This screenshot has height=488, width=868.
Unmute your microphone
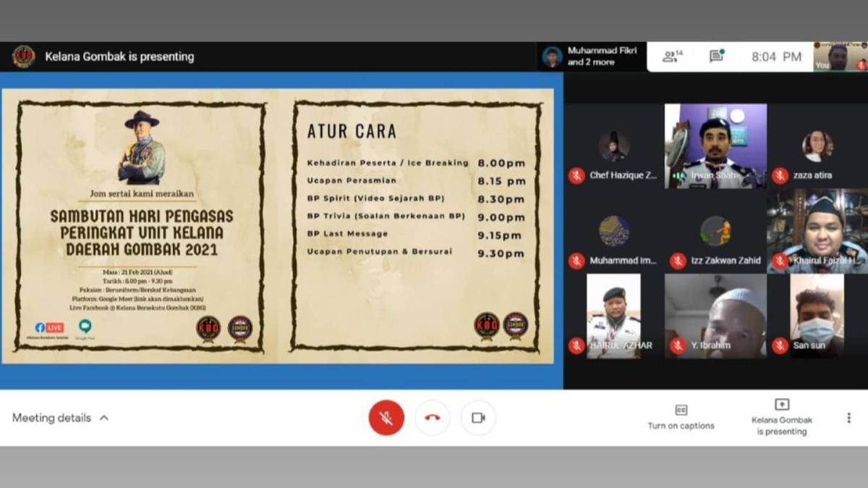[386, 417]
